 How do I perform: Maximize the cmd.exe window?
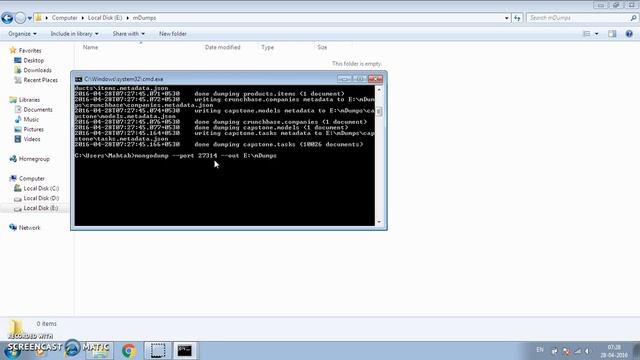tap(360, 79)
